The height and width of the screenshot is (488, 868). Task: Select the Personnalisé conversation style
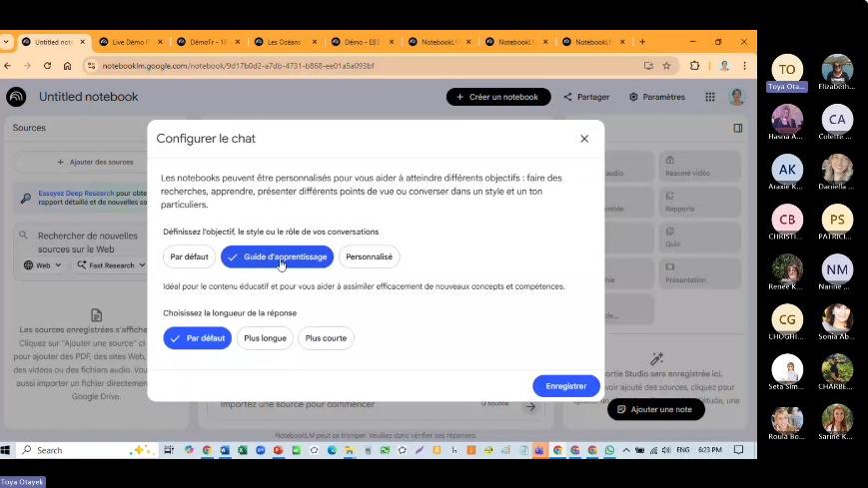click(x=369, y=256)
